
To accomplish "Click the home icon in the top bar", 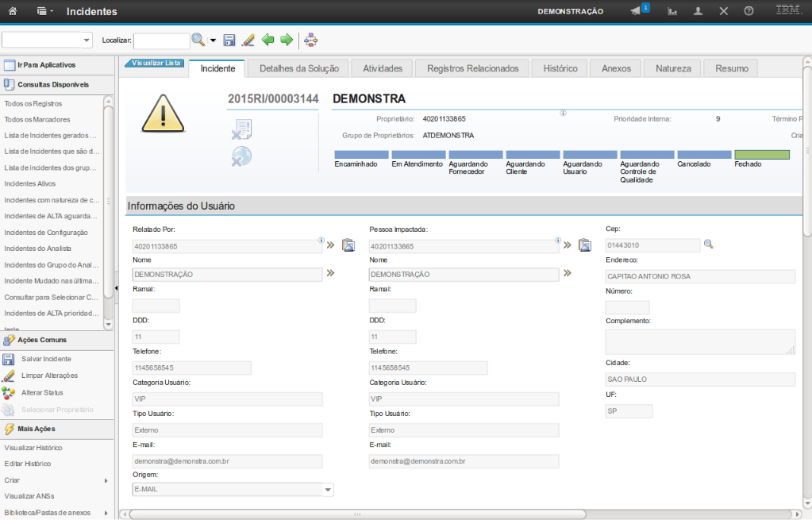I will [x=13, y=12].
